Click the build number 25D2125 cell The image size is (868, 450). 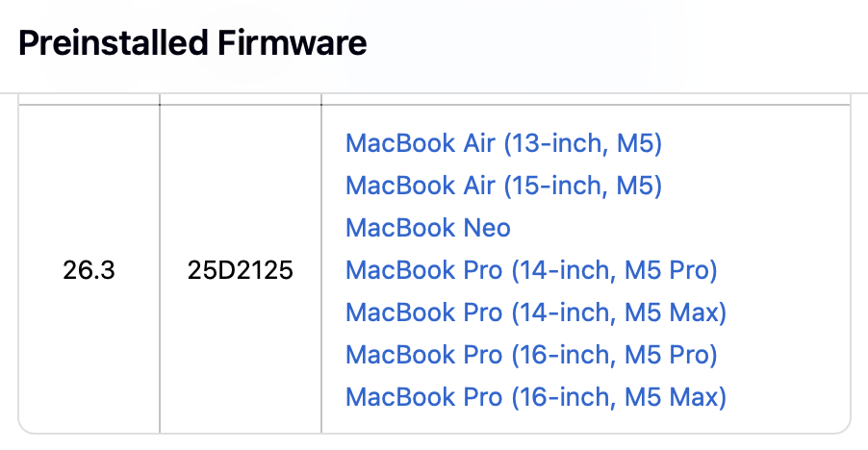[x=241, y=271]
